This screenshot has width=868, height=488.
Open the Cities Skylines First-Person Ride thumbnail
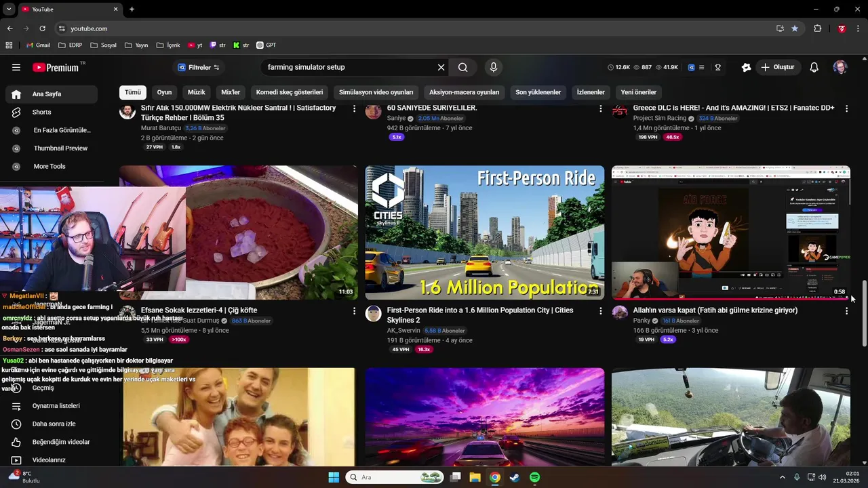(x=485, y=232)
